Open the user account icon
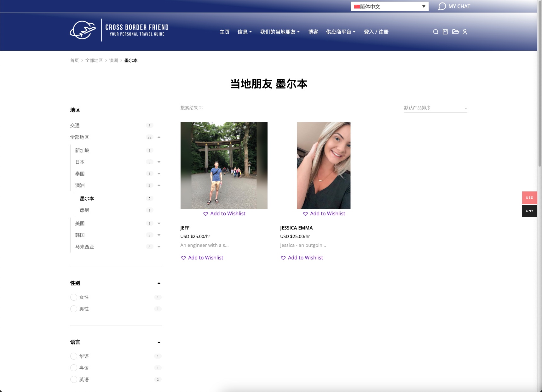Viewport: 542px width, 392px height. coord(465,32)
